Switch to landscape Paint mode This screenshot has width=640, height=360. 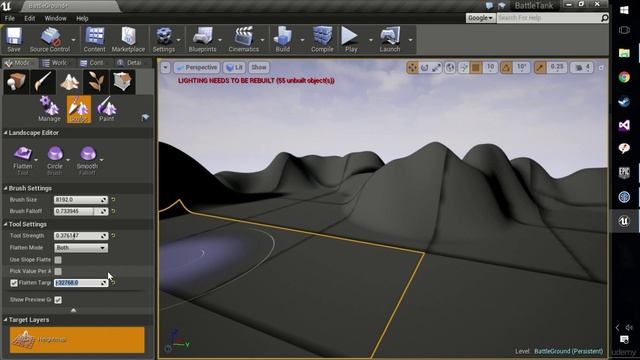[x=107, y=109]
